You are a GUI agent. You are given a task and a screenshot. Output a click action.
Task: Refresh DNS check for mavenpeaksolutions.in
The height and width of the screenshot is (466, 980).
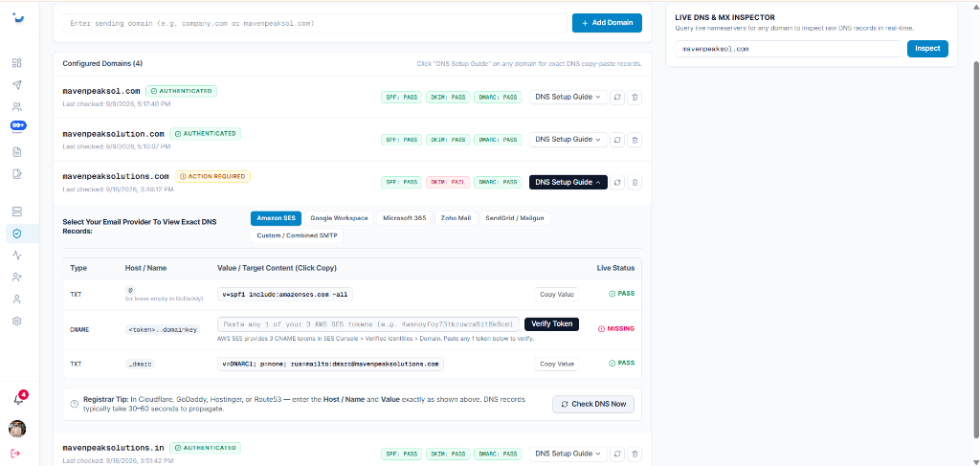[x=617, y=454]
